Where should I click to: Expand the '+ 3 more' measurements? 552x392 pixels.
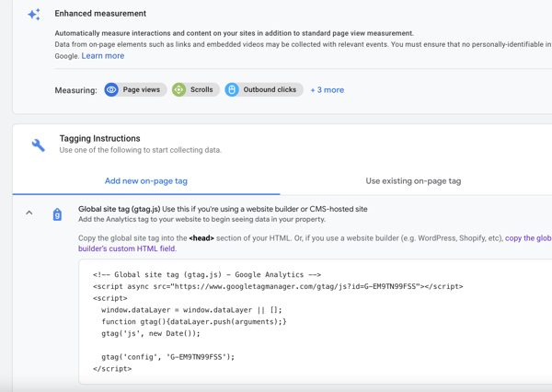coord(327,90)
